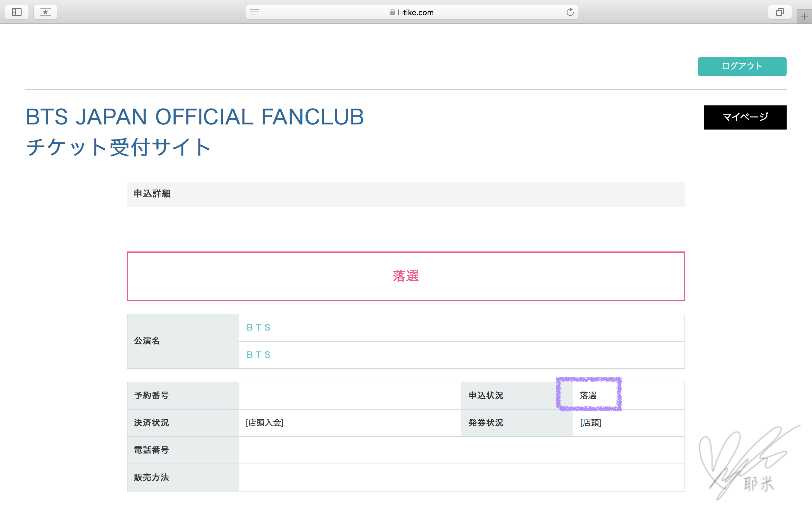Toggle Reader view icon in address bar
Image resolution: width=812 pixels, height=508 pixels.
255,12
